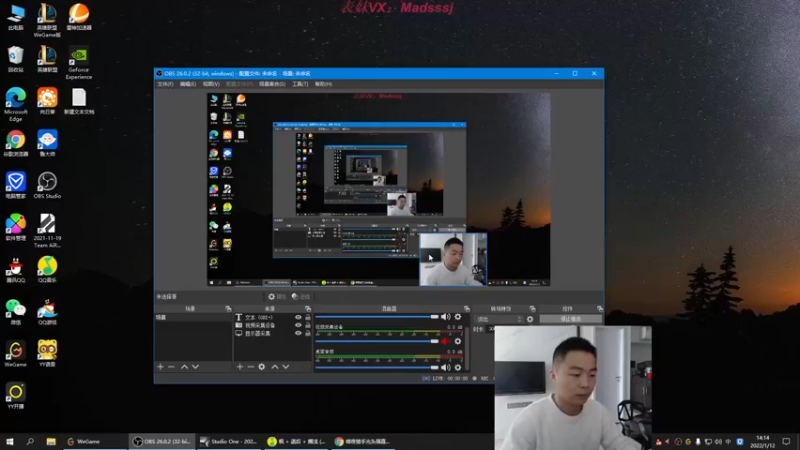800x450 pixels.
Task: Pop out the Scenes dock panel
Action: pyautogui.click(x=228, y=309)
